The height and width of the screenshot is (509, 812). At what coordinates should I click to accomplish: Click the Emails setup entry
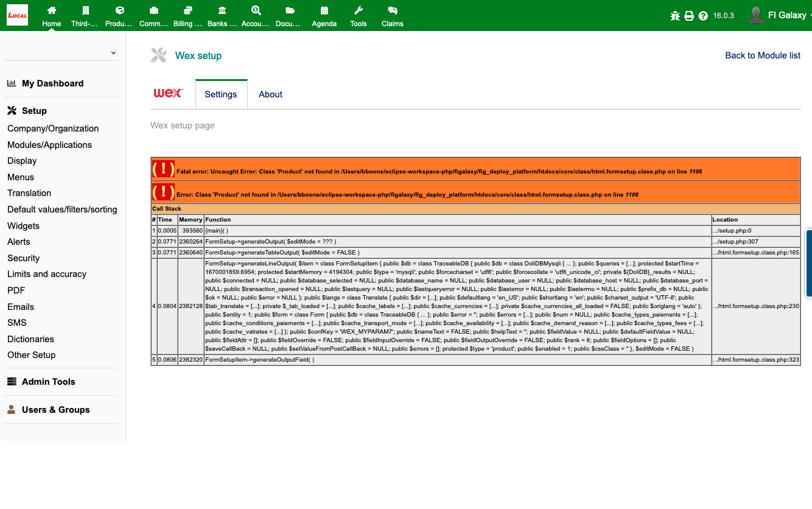coord(21,306)
